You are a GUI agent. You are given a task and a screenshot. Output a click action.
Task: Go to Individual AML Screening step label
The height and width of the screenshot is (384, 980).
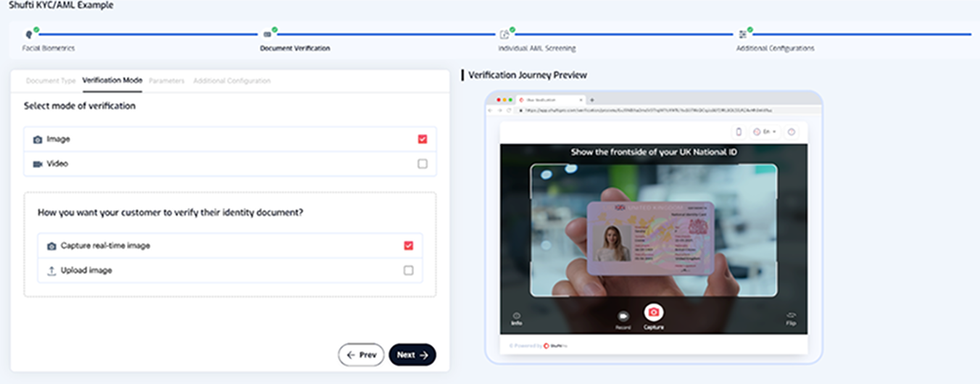click(537, 49)
